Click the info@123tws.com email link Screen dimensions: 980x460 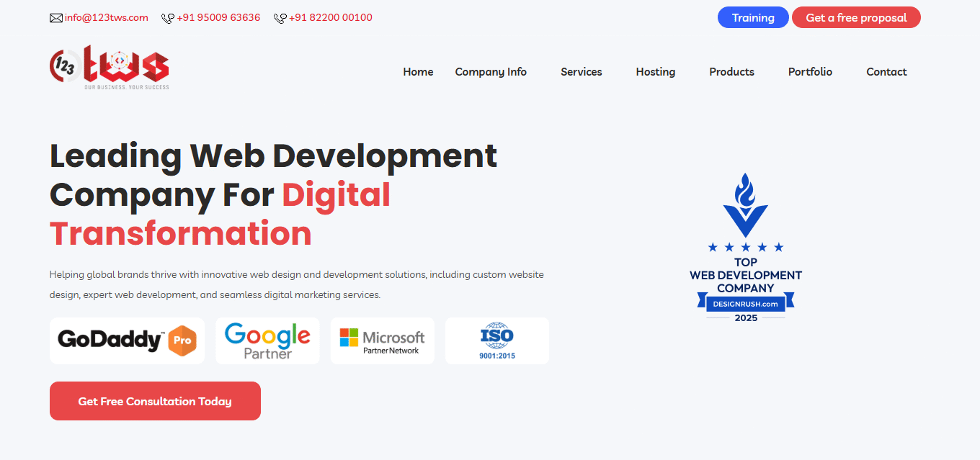(105, 17)
